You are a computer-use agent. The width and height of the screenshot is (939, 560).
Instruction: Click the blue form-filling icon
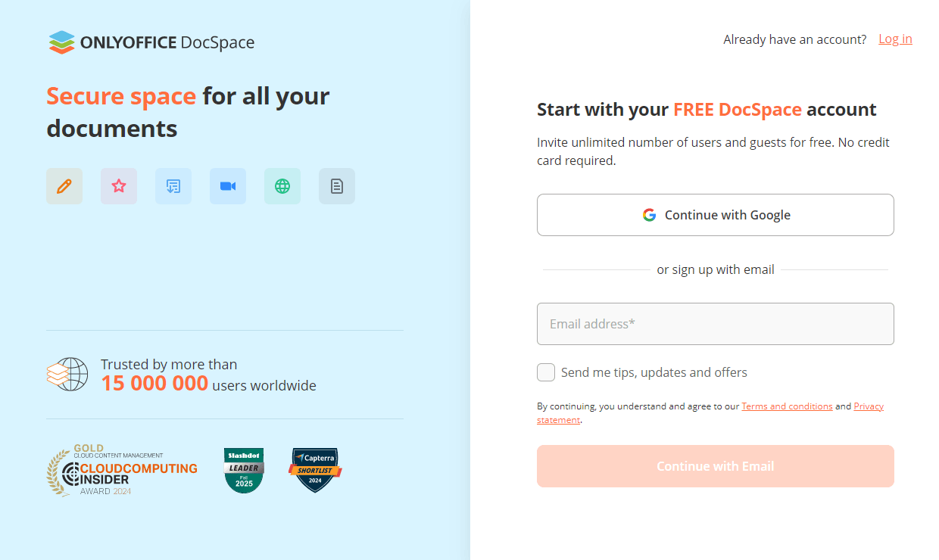pos(173,186)
